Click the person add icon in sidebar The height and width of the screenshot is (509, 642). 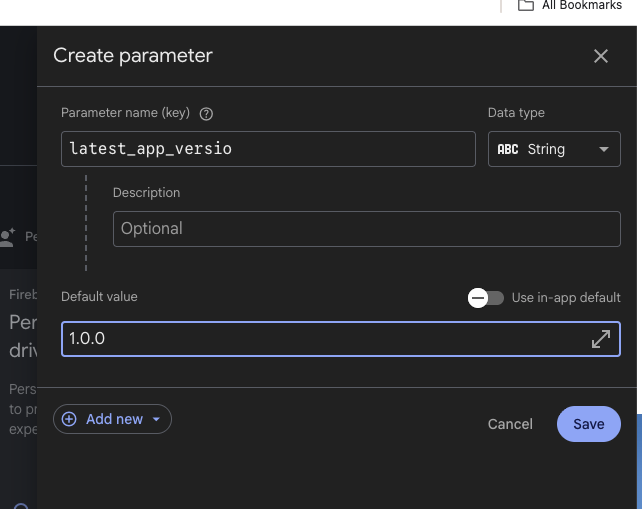pyautogui.click(x=7, y=237)
